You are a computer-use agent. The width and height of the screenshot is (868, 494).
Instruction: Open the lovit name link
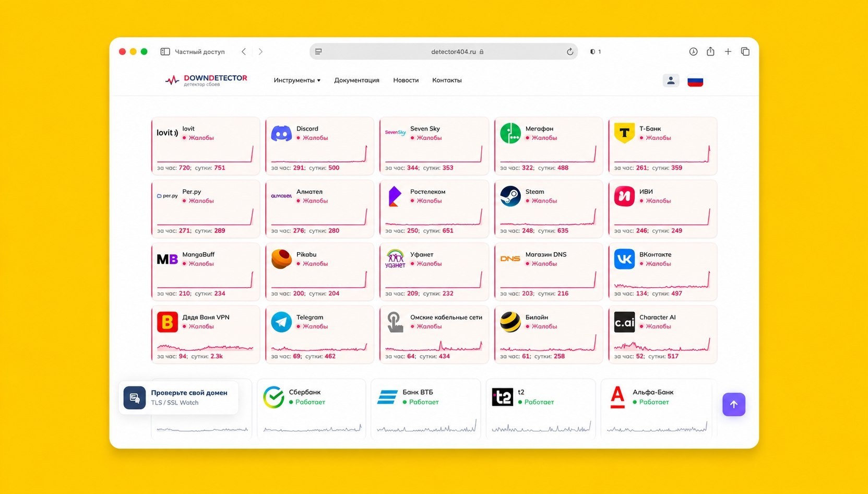pos(188,128)
